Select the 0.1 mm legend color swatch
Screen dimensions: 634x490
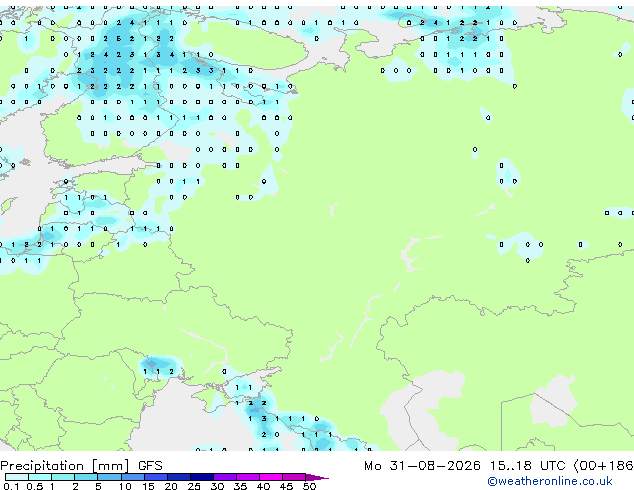click(x=17, y=477)
